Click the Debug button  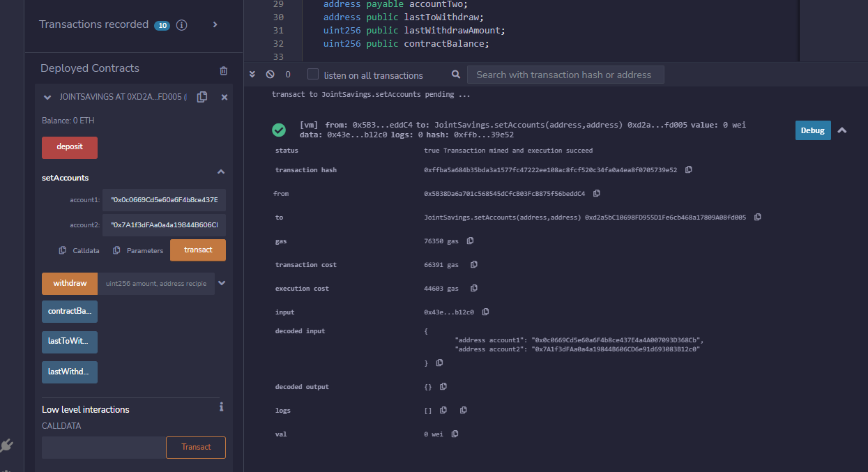(813, 130)
